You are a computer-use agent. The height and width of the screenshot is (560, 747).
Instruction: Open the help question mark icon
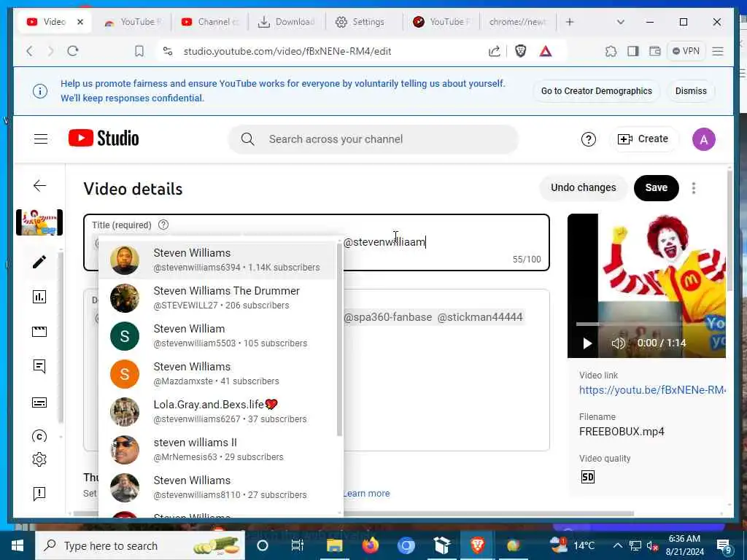[589, 139]
